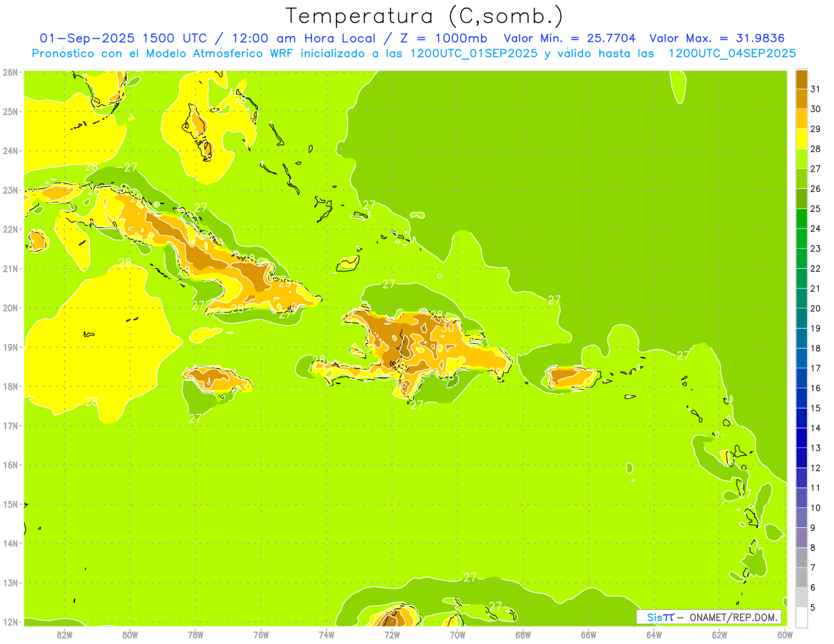Image resolution: width=834 pixels, height=644 pixels.
Task: Click color bar swatch between 29 and 30
Action: [x=801, y=119]
